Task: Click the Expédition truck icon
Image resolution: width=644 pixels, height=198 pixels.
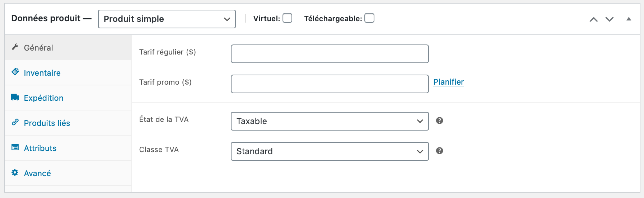Action: click(x=15, y=97)
